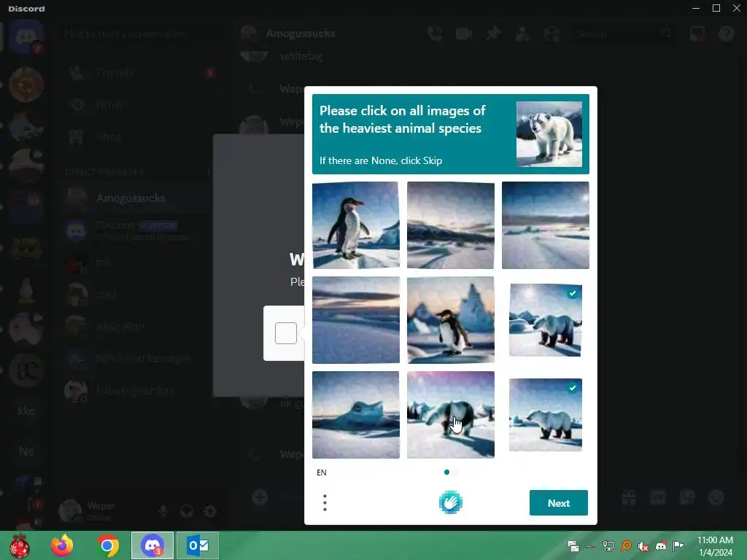This screenshot has width=747, height=560.
Task: Deselect the checked polar bear tile in bottom row
Action: coord(546,414)
